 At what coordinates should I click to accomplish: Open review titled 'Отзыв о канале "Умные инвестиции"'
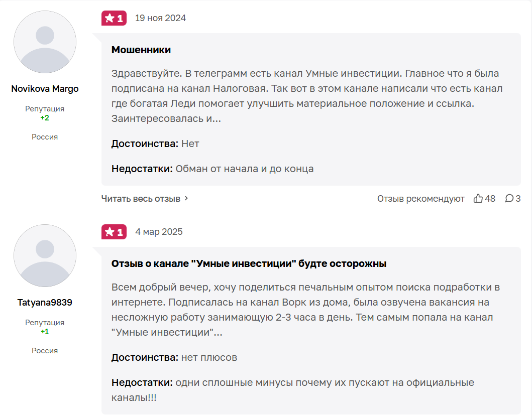pyautogui.click(x=249, y=263)
